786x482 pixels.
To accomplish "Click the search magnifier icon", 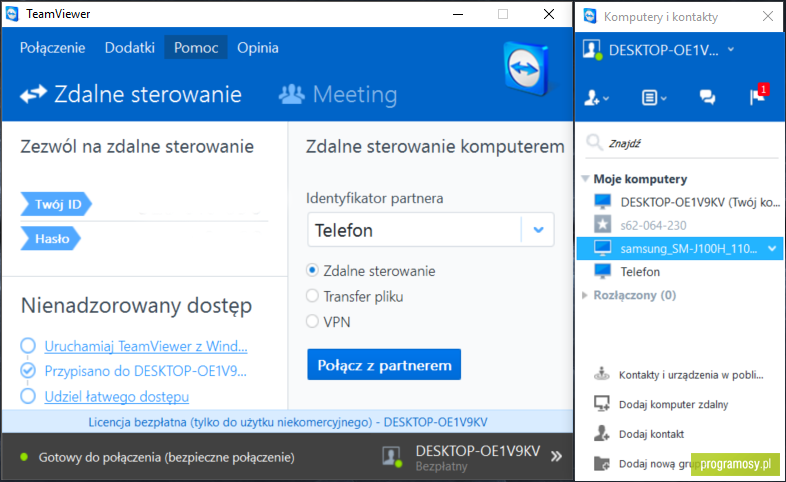I will click(595, 143).
